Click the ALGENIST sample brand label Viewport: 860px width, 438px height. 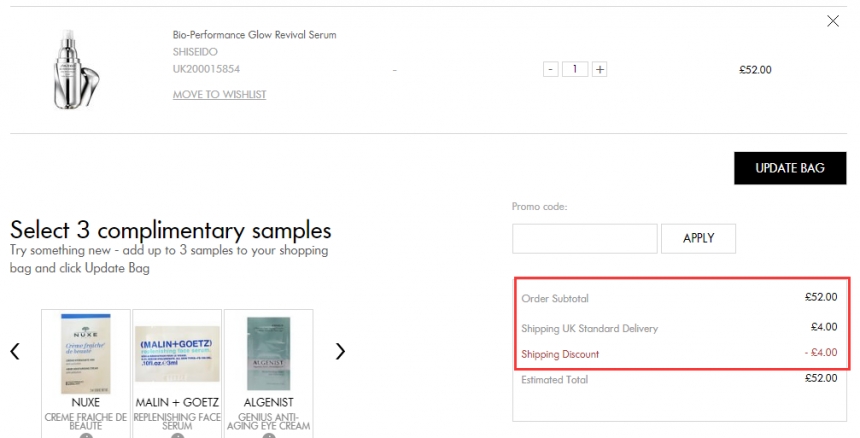(269, 402)
